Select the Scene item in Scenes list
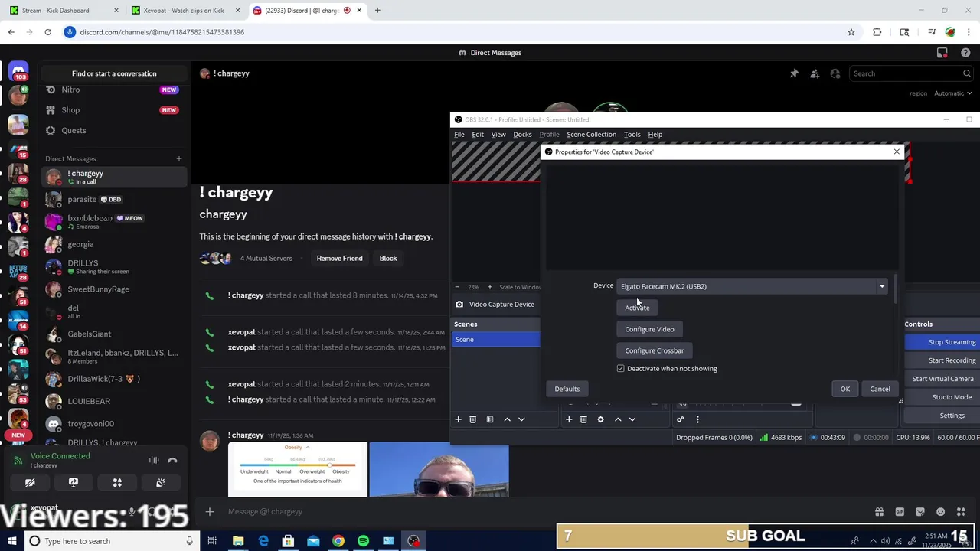 [496, 340]
